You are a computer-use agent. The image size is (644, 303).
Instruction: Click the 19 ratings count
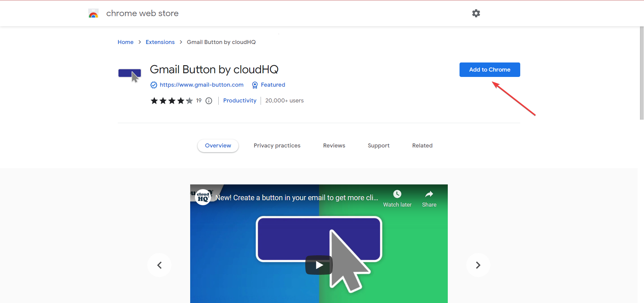tap(199, 100)
